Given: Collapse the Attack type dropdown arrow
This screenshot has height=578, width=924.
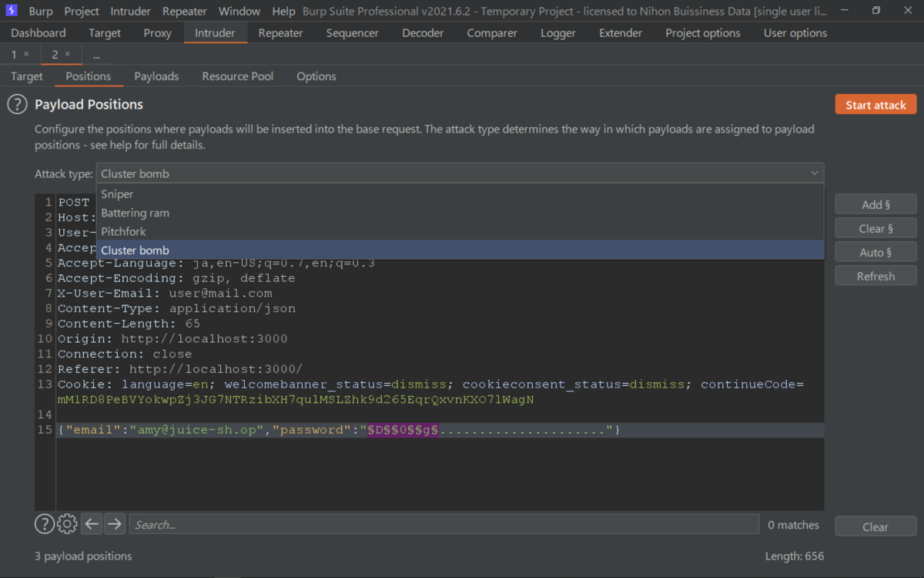Looking at the screenshot, I should coord(814,173).
